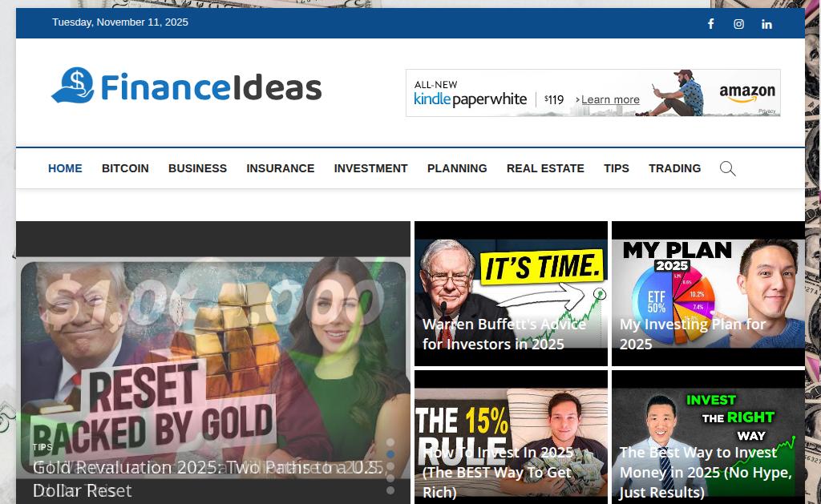This screenshot has width=821, height=504.
Task: Open the INVESTMENT category
Action: click(370, 168)
